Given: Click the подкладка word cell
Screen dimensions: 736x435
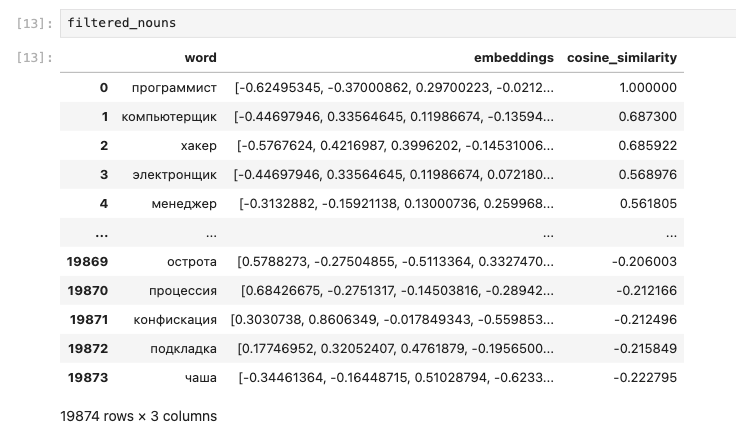Looking at the screenshot, I should (x=182, y=349).
